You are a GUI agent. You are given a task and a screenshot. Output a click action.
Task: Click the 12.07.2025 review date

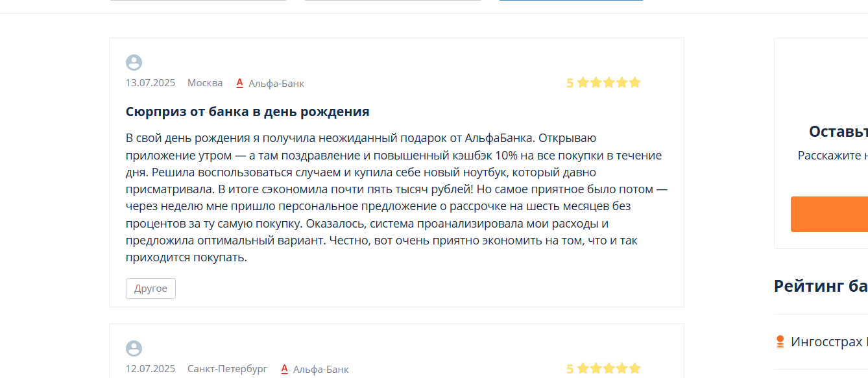coord(151,369)
